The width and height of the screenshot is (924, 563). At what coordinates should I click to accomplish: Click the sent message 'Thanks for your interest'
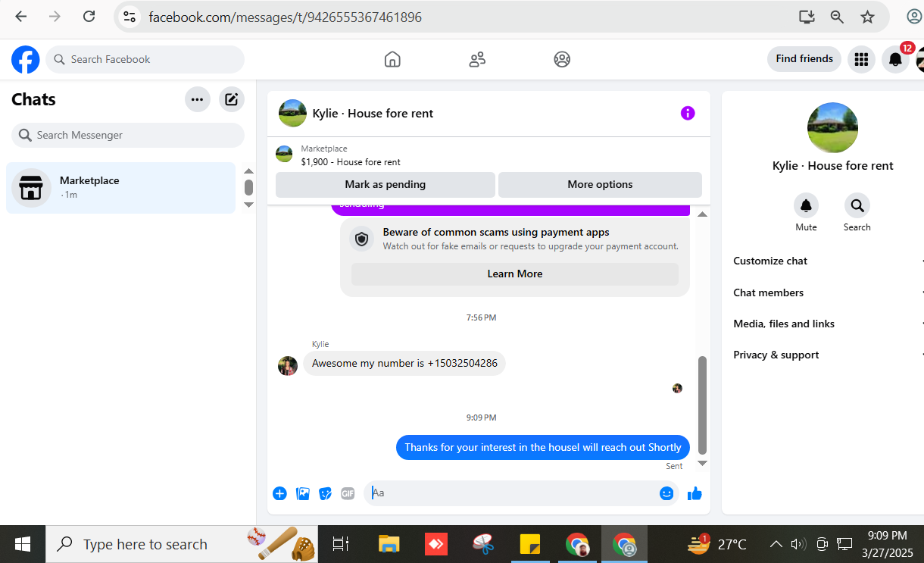coord(543,447)
